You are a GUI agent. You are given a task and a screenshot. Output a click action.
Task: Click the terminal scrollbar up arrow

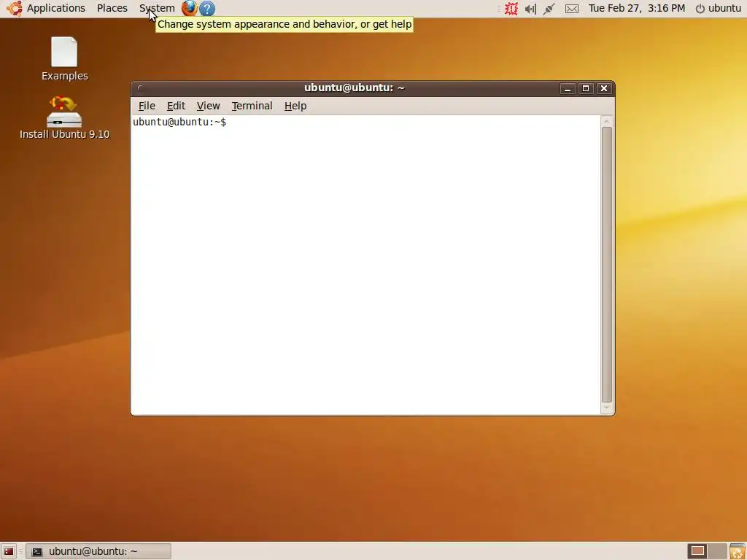click(606, 122)
